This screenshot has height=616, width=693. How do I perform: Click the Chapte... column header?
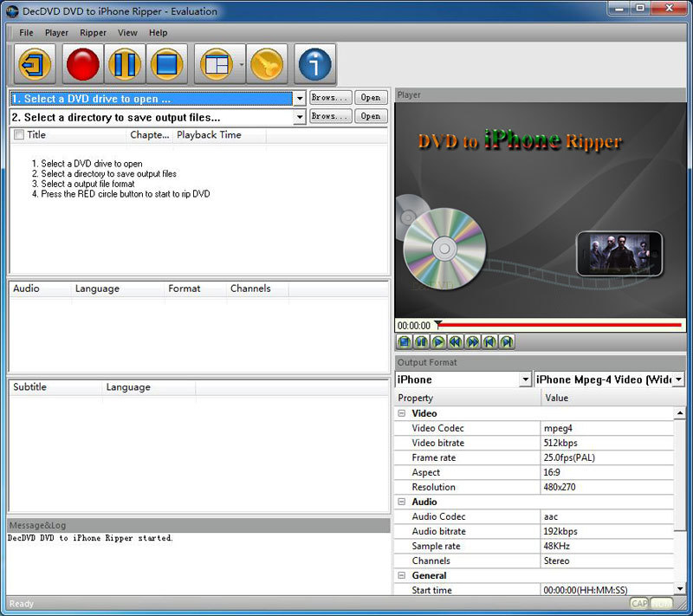tap(149, 135)
